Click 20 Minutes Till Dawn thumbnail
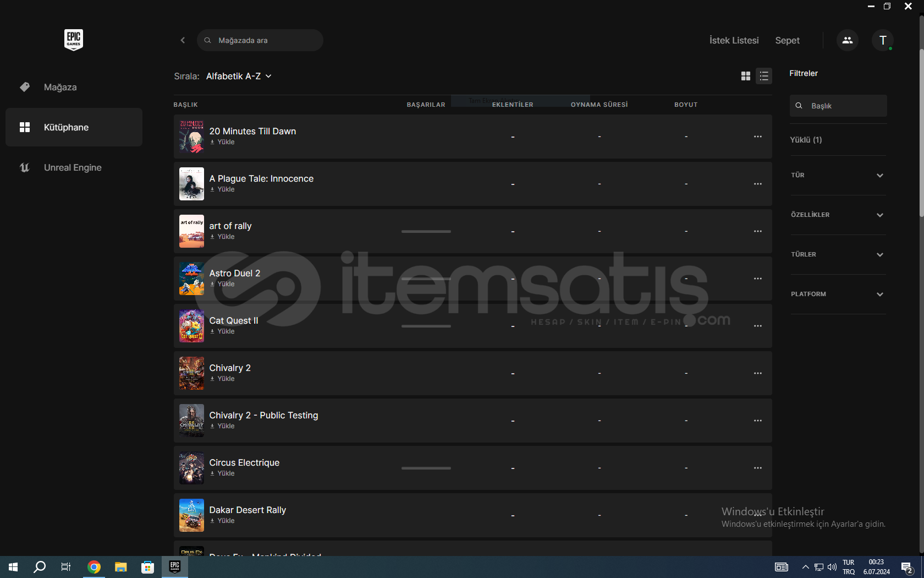924x578 pixels. pos(191,137)
